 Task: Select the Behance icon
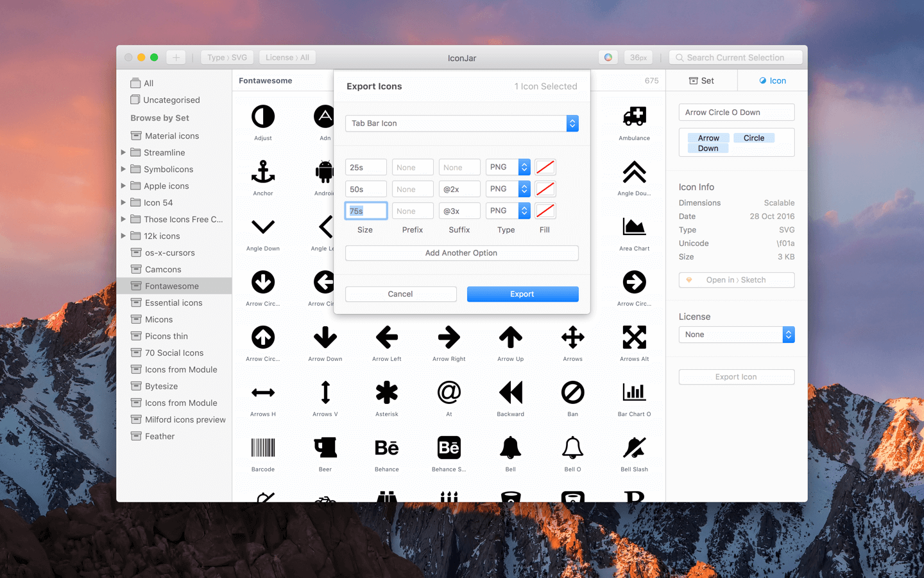[x=386, y=448]
